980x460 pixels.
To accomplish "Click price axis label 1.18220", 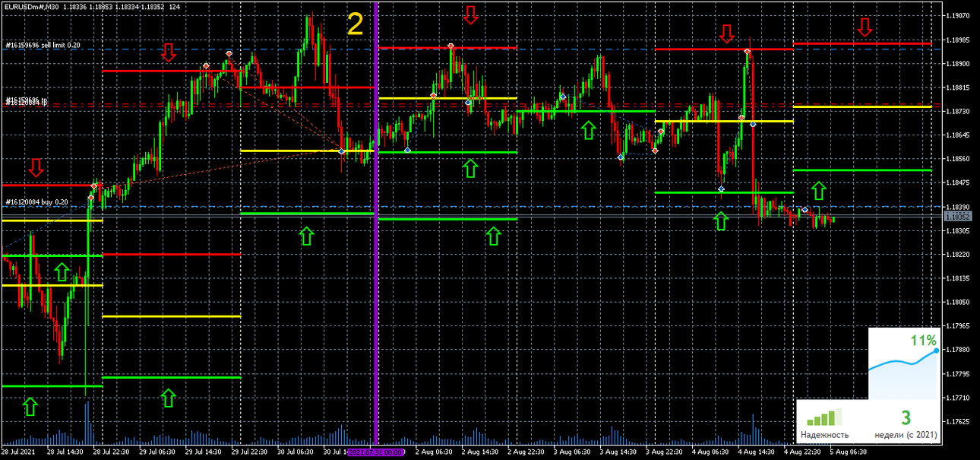I will click(957, 255).
